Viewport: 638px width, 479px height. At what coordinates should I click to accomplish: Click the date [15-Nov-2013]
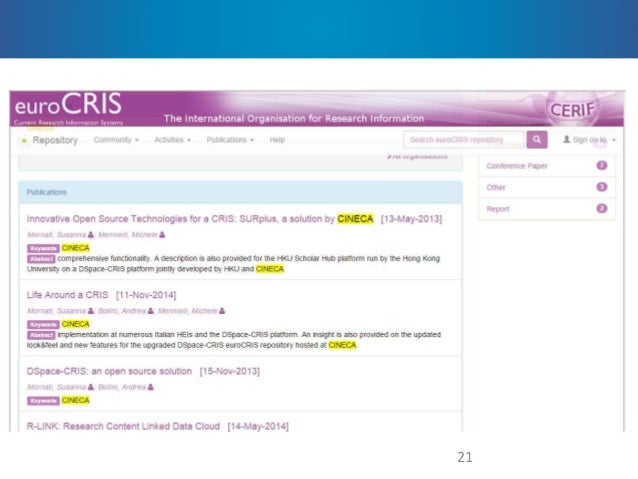pyautogui.click(x=229, y=371)
